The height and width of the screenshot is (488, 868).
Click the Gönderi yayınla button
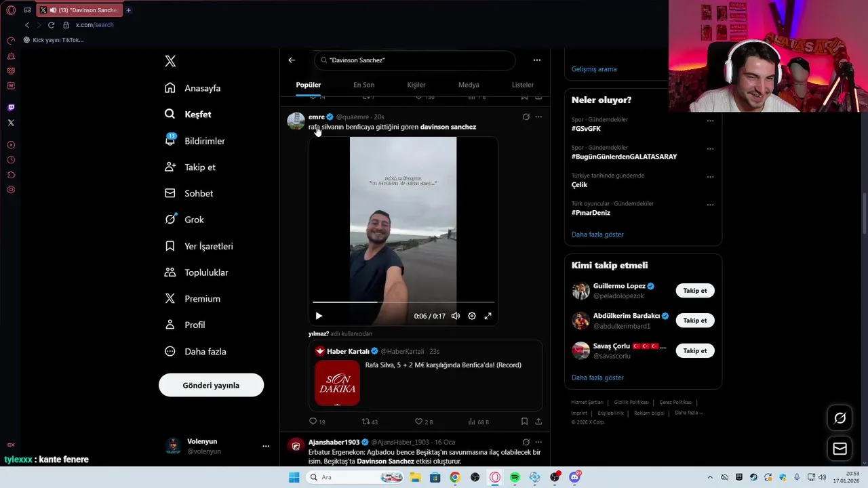click(211, 385)
